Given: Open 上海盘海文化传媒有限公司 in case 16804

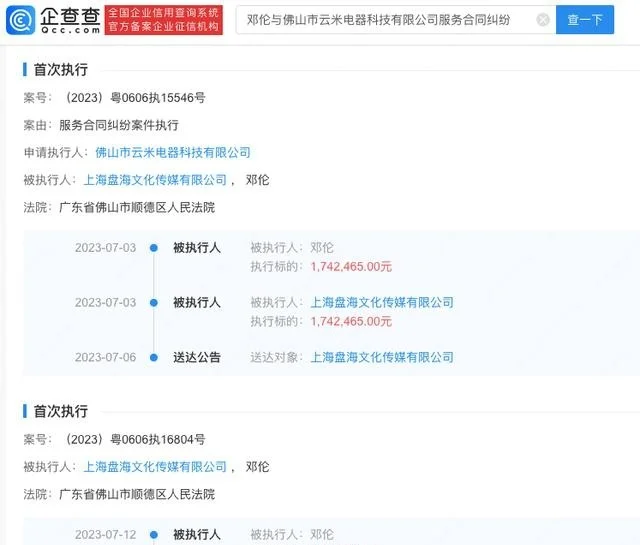Looking at the screenshot, I should (x=155, y=467).
